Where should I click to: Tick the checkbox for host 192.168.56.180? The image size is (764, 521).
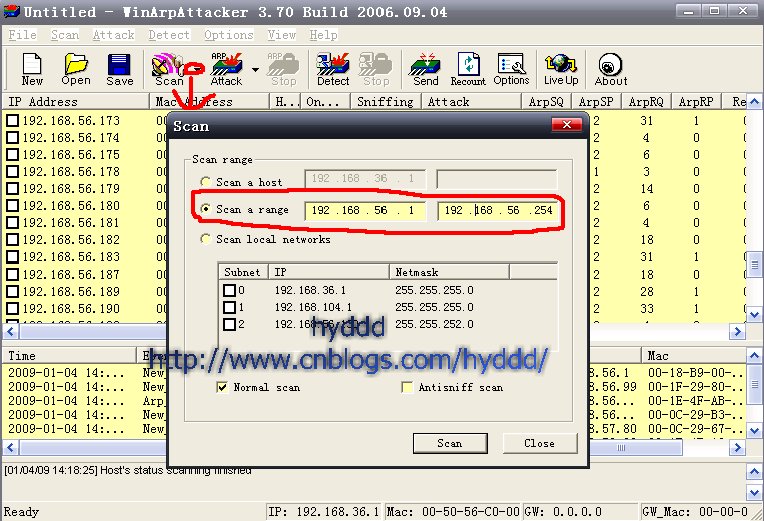coord(13,206)
